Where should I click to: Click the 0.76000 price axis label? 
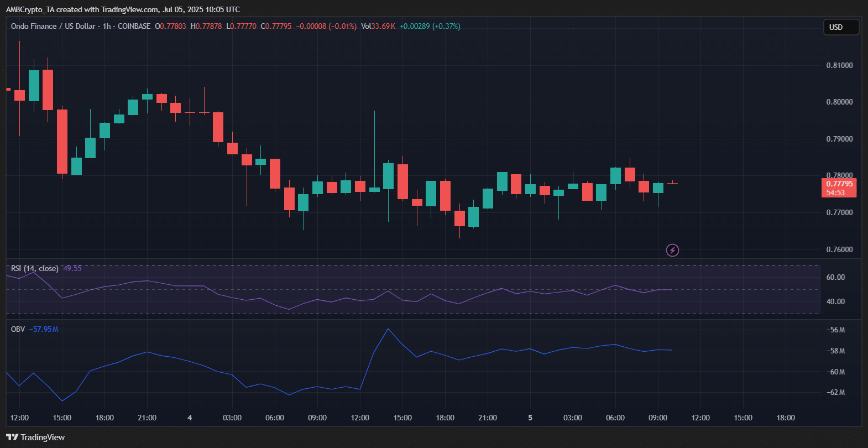pyautogui.click(x=839, y=249)
